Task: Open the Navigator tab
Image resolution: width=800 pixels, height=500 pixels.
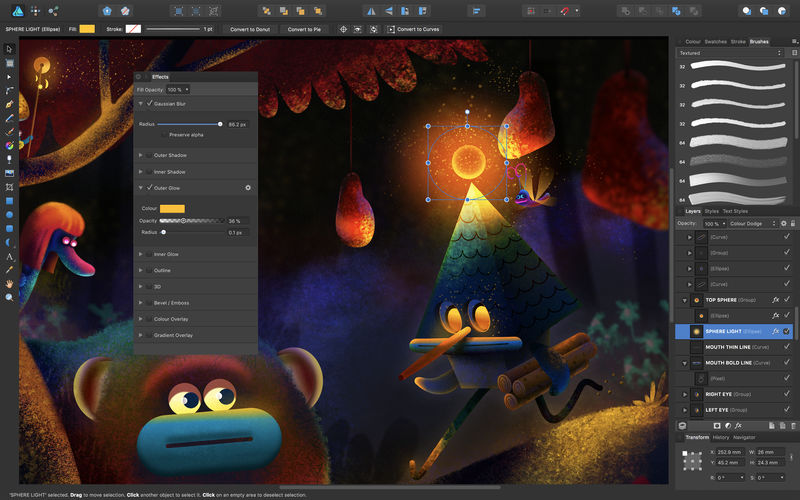Action: [x=744, y=437]
